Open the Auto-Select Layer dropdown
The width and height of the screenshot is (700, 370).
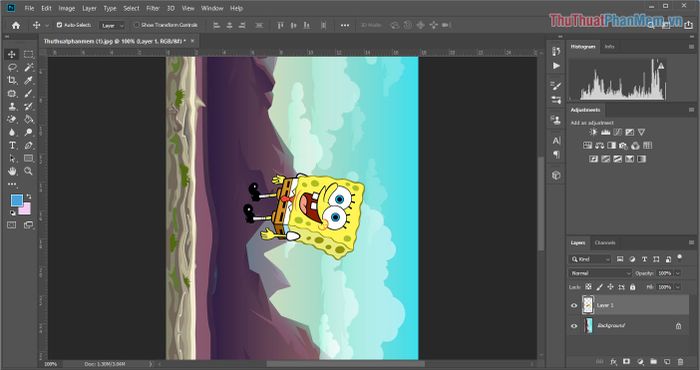[x=112, y=25]
